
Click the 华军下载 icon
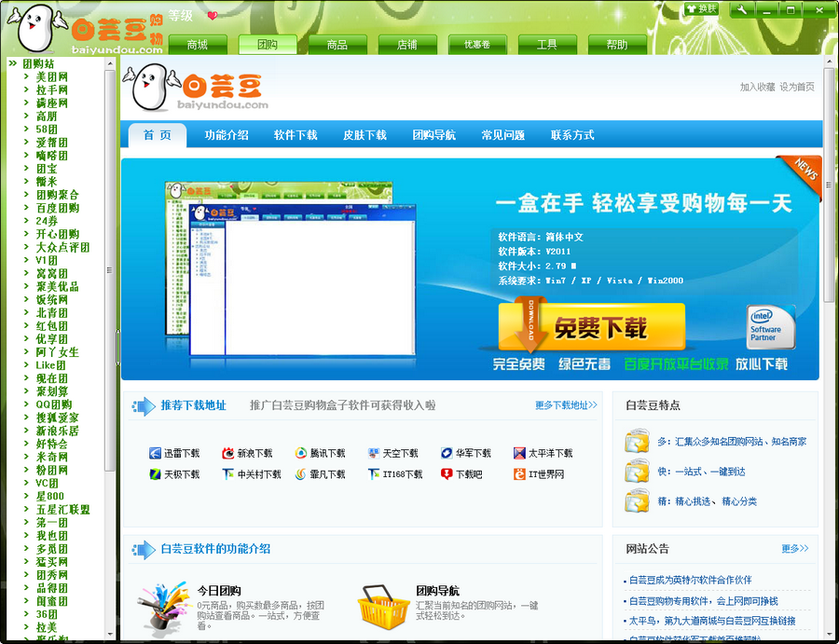(447, 453)
